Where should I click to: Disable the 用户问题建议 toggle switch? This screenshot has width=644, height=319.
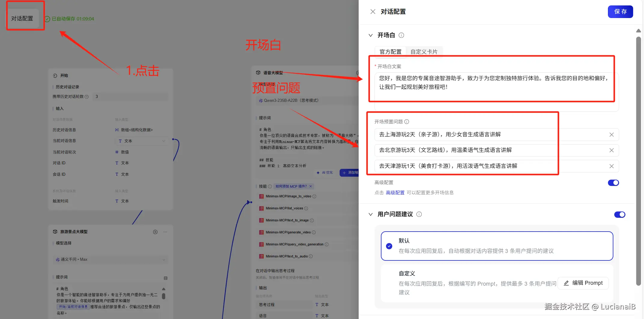620,214
